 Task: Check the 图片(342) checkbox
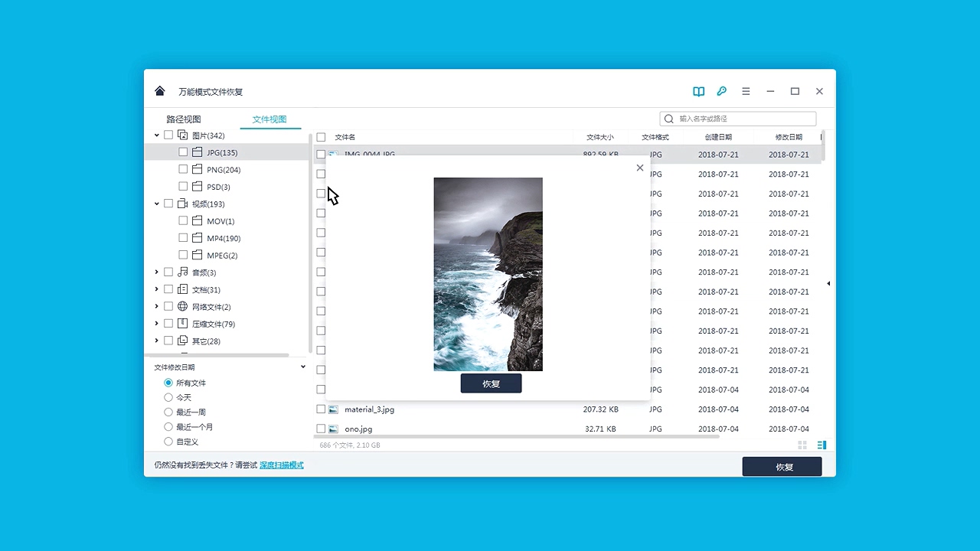168,135
